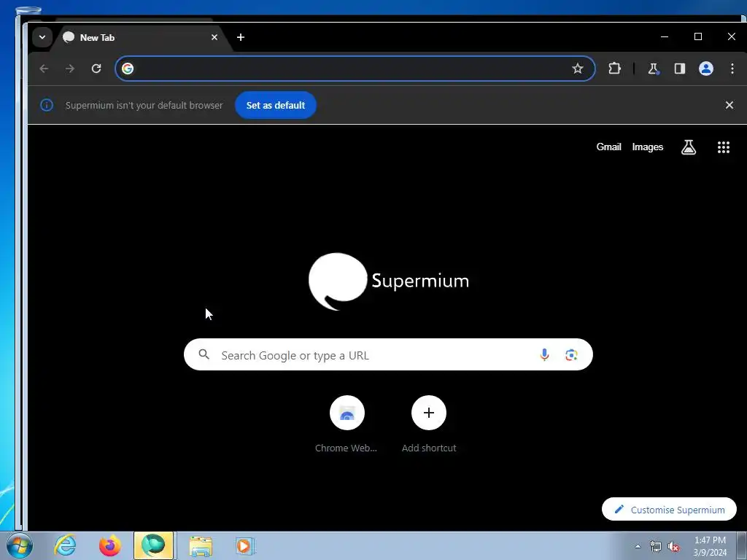Viewport: 747px width, 560px height.
Task: Maximize the Supermium window
Action: [x=698, y=36]
